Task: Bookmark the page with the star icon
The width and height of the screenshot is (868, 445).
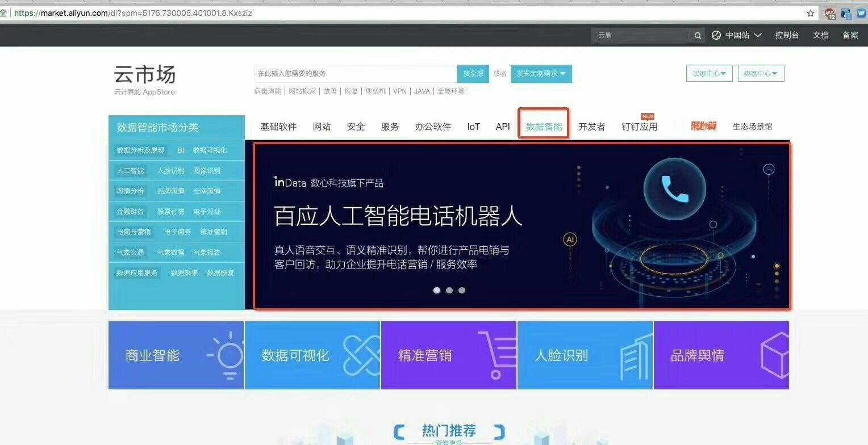Action: [x=811, y=13]
